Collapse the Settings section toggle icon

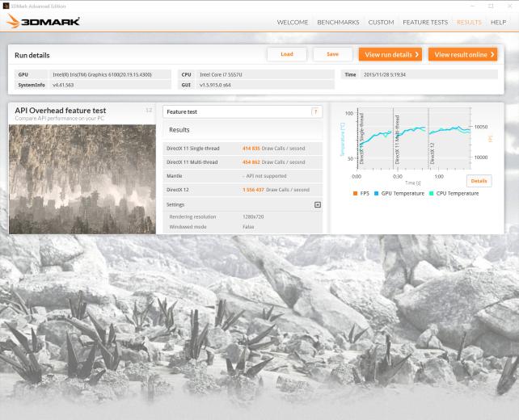coord(317,204)
